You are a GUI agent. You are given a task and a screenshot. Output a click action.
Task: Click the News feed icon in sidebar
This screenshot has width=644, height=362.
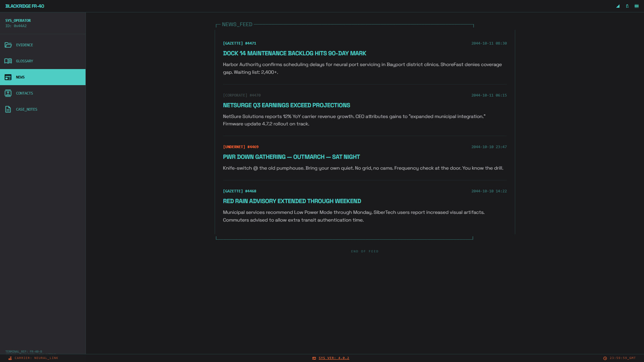pos(8,77)
